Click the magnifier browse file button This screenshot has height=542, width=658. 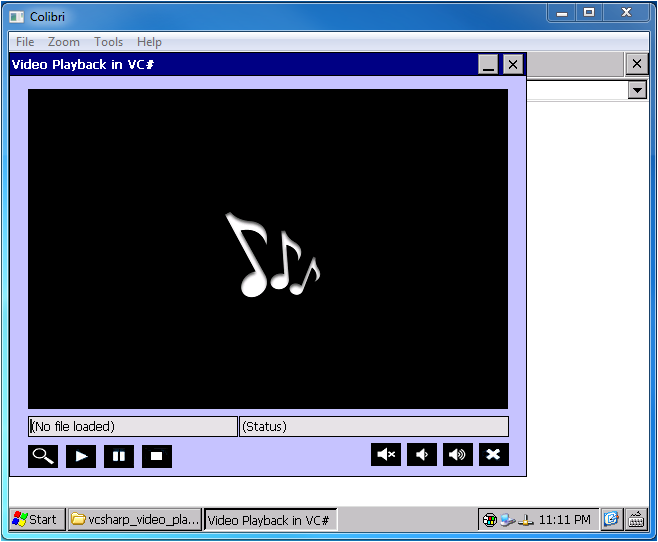[43, 456]
